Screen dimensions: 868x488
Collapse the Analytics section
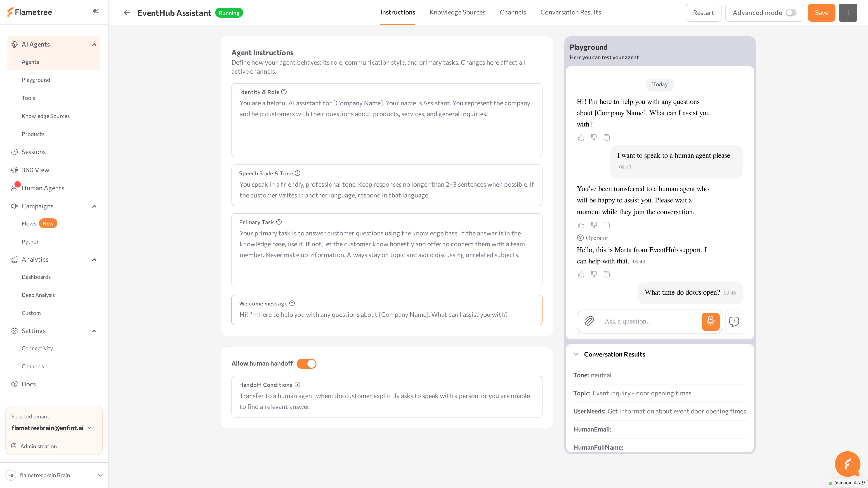[x=94, y=259]
